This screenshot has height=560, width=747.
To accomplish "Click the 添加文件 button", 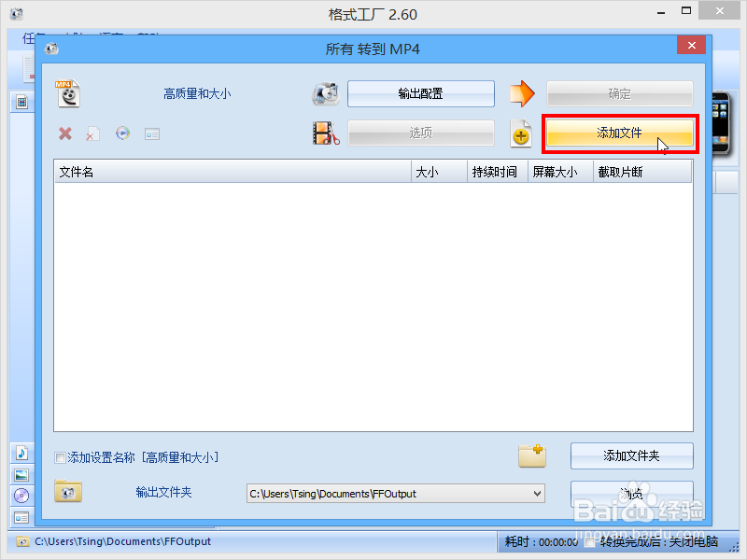I will click(619, 133).
